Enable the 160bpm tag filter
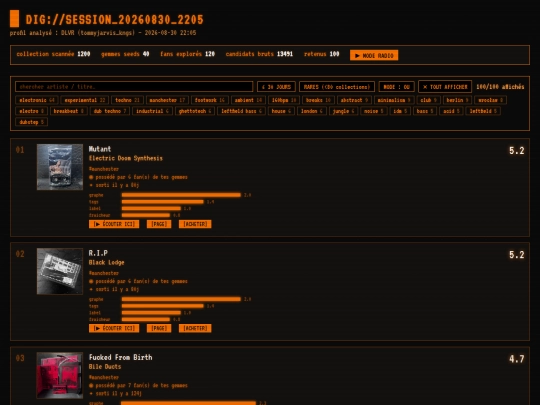Screen dimensions: 540x405 284,100
